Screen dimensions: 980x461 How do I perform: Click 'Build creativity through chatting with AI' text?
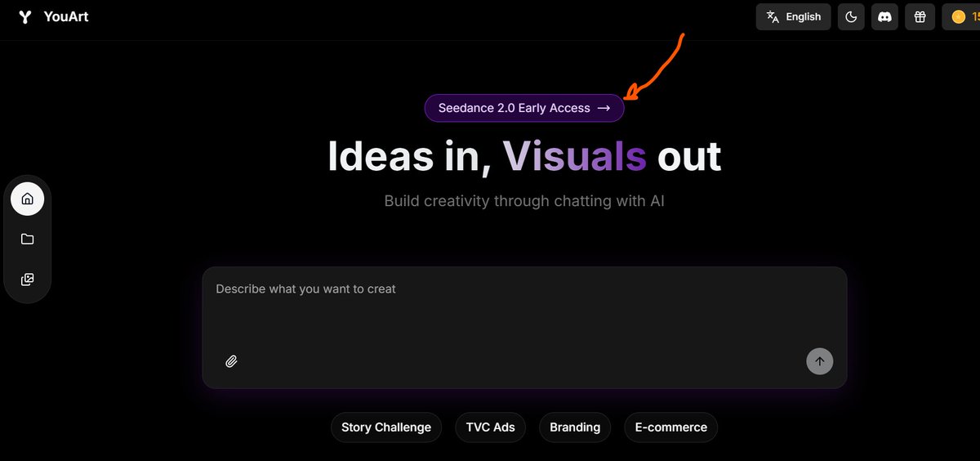(524, 200)
